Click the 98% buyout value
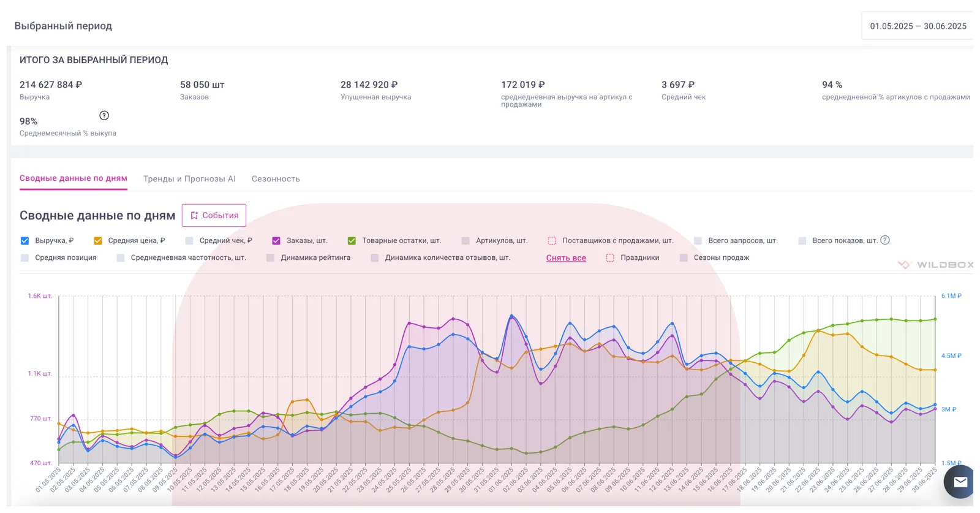This screenshot has width=980, height=513. click(x=28, y=121)
